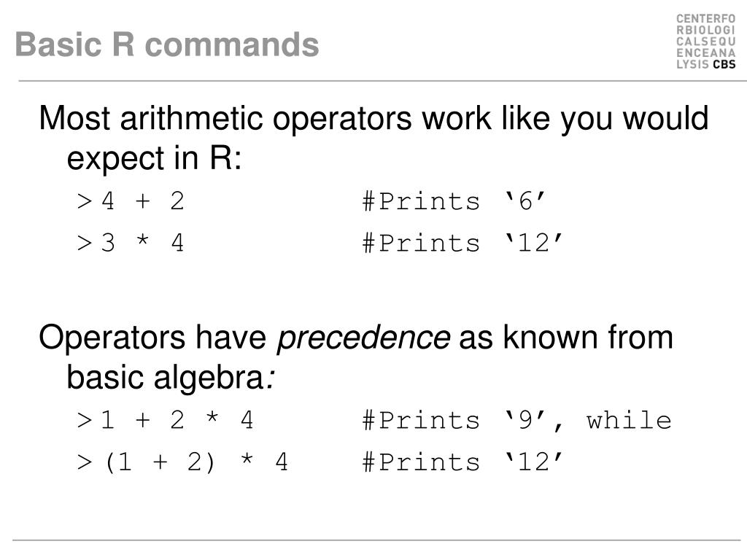
Task: Click the prompt symbol before '4 + 2'
Action: click(x=84, y=201)
